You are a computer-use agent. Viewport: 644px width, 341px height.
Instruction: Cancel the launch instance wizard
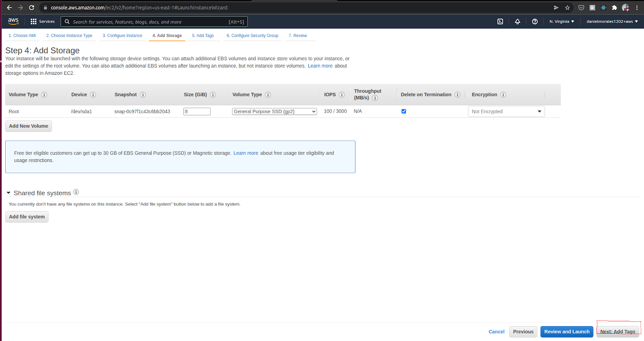pos(496,332)
